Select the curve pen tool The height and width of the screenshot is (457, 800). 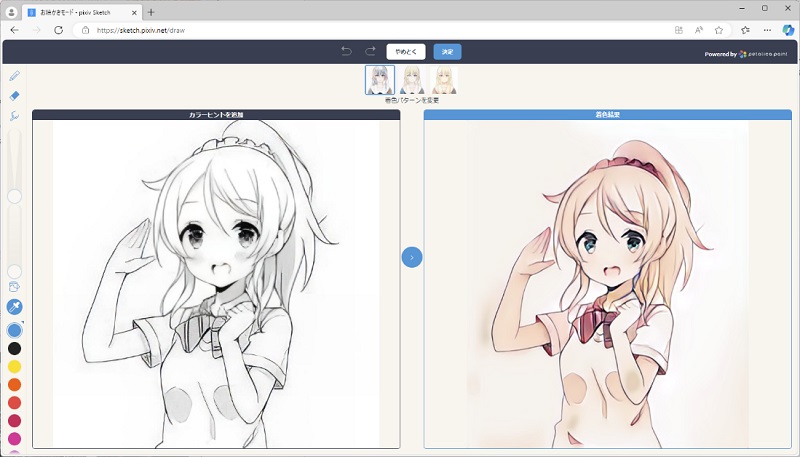14,116
